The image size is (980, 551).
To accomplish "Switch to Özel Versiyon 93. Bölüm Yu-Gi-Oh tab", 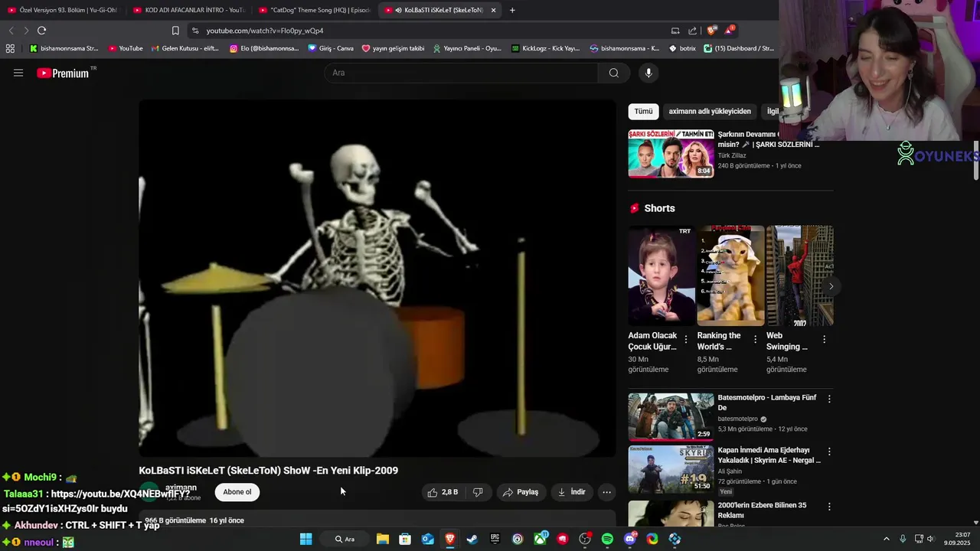I will point(62,10).
